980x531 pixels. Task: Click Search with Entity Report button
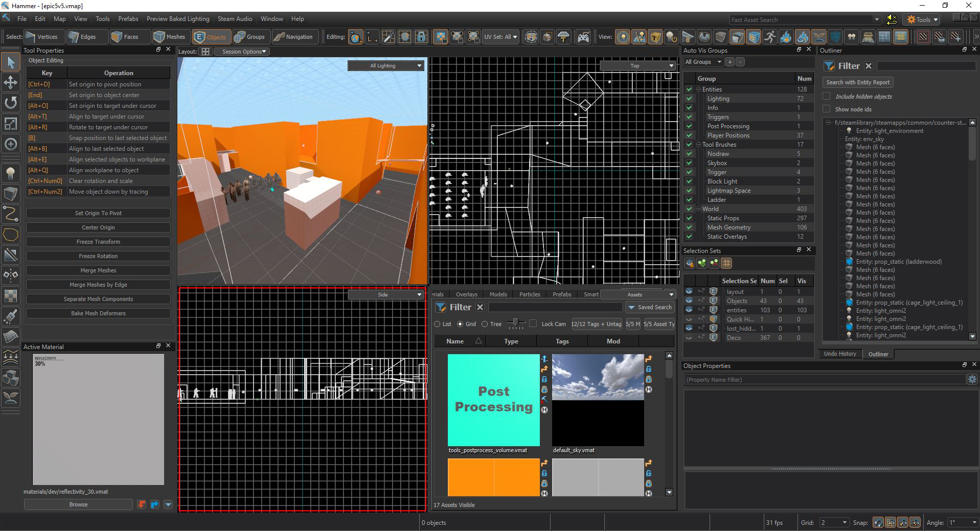[858, 82]
